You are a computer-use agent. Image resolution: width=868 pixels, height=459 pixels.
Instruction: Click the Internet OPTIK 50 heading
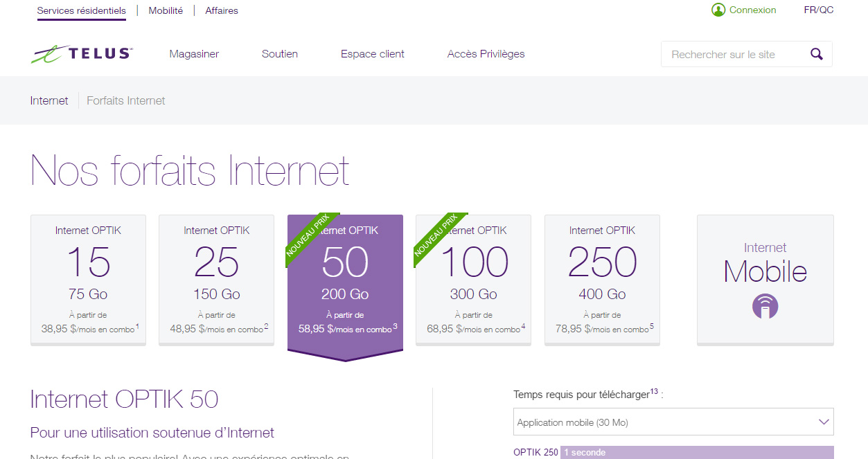[x=125, y=399]
